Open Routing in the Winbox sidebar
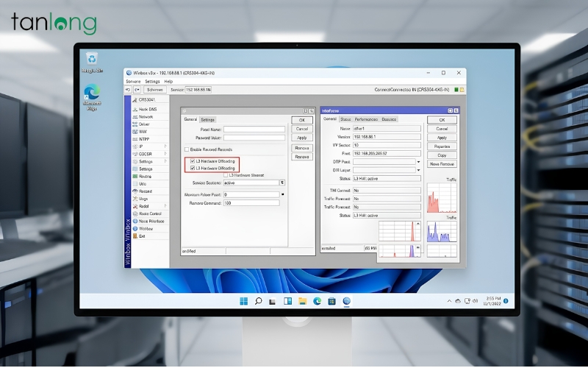Screen dimensions: 588x368 (x=146, y=176)
